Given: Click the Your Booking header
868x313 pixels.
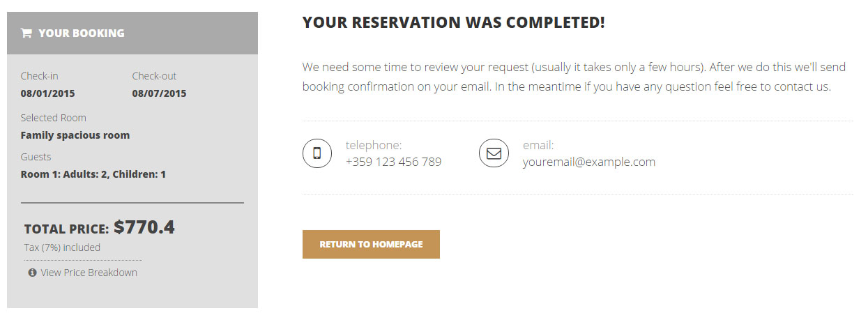Looking at the screenshot, I should click(81, 33).
